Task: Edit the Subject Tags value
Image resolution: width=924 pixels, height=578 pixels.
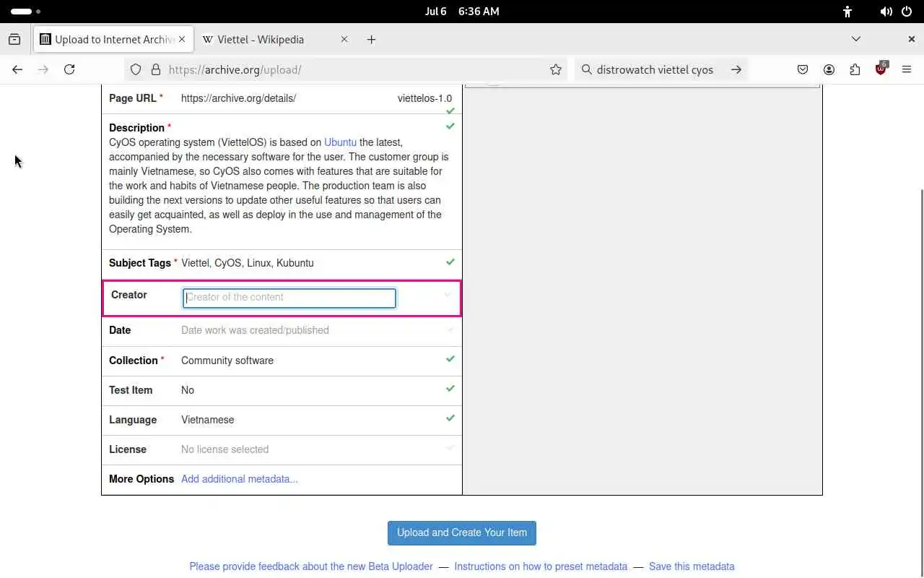Action: (248, 263)
